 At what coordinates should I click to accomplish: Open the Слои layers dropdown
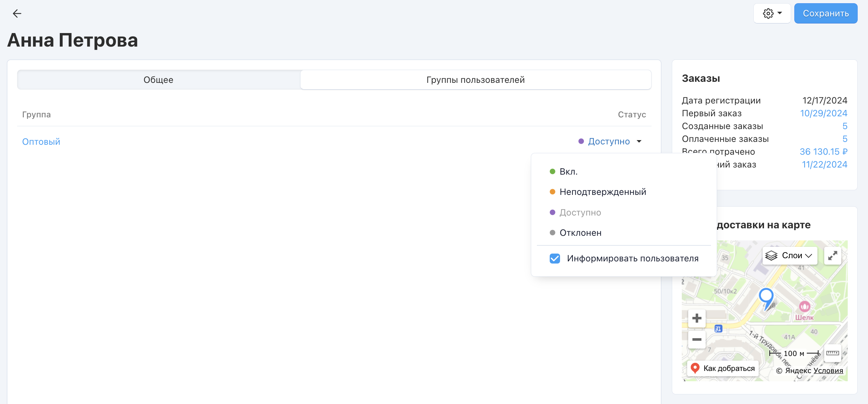pos(789,255)
